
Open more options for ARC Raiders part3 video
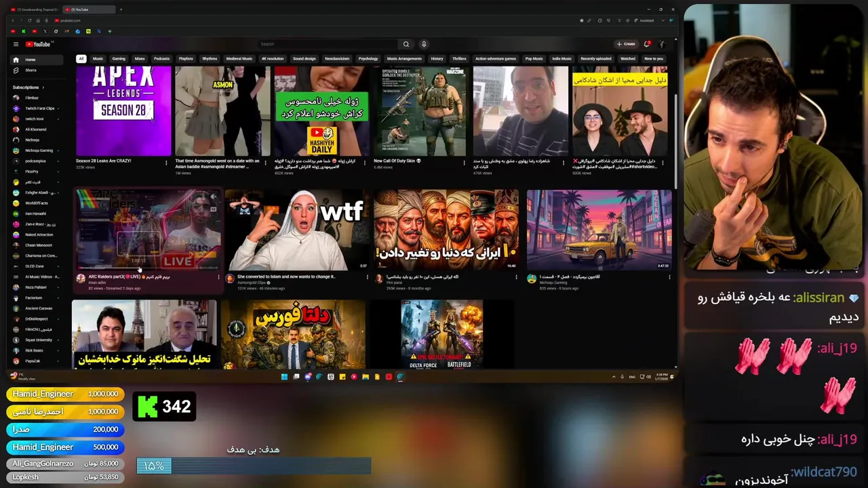click(x=218, y=277)
